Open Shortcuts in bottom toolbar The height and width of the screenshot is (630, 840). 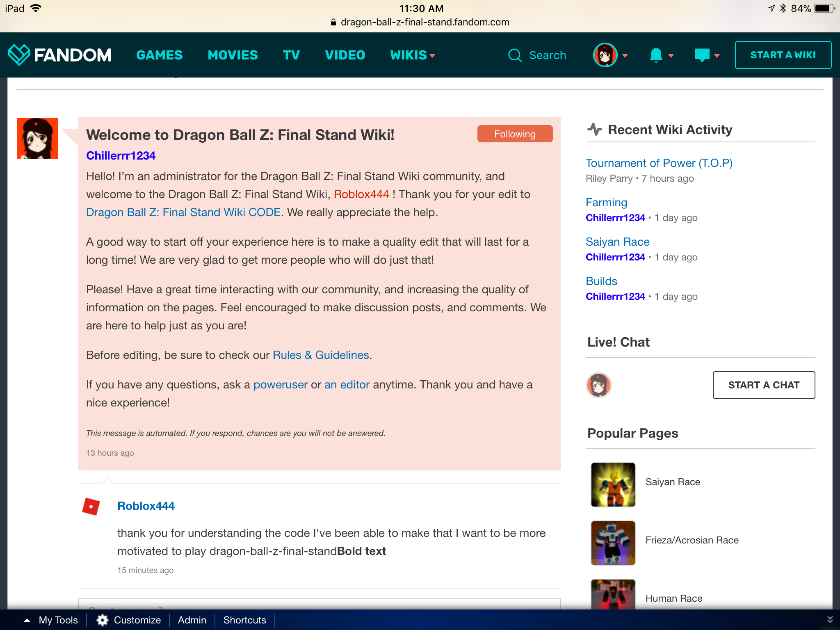pos(244,620)
